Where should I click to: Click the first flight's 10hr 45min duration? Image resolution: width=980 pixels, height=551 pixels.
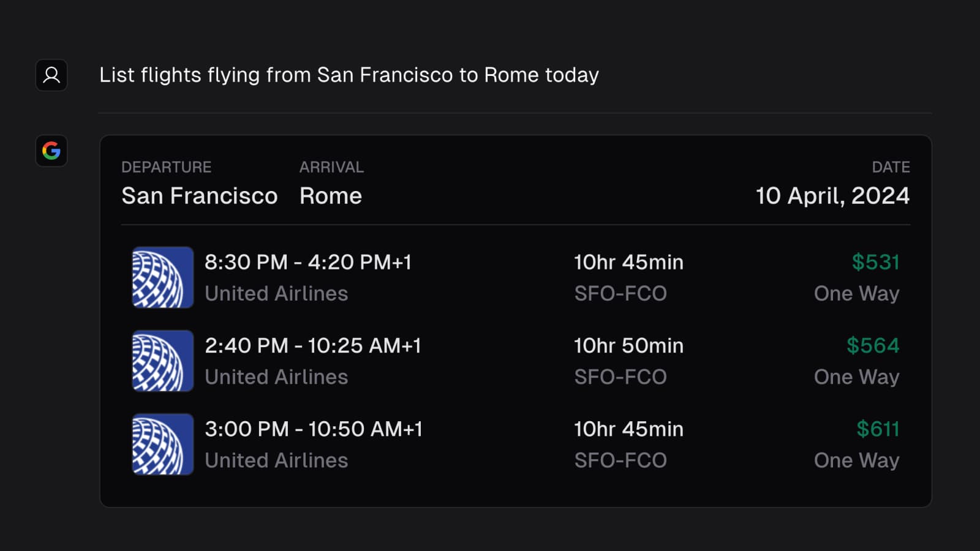628,263
